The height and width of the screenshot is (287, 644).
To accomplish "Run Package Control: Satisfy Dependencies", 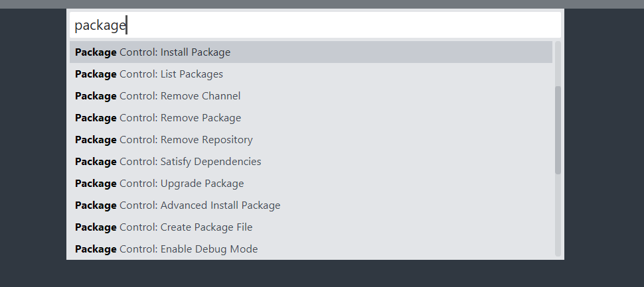I will pyautogui.click(x=168, y=162).
